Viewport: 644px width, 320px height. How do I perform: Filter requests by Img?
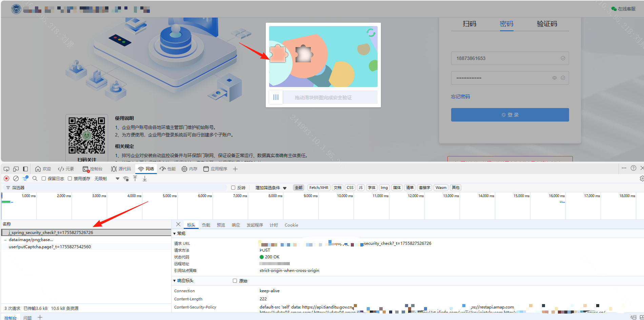pyautogui.click(x=384, y=188)
